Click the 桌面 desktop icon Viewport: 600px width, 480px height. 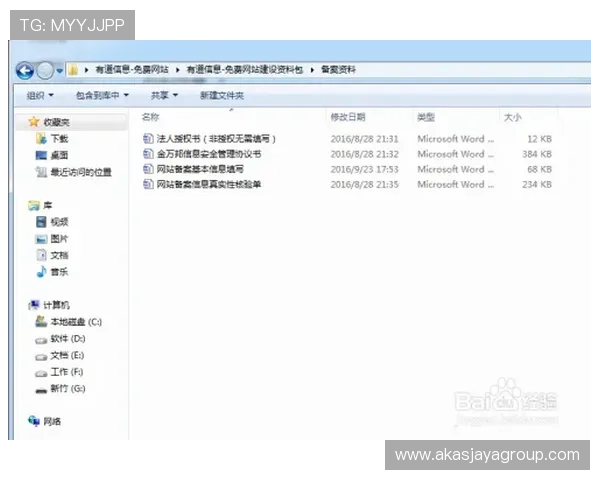[x=41, y=155]
